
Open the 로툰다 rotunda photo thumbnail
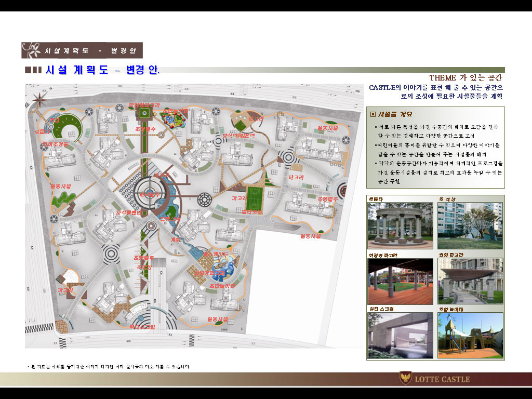pos(401,225)
